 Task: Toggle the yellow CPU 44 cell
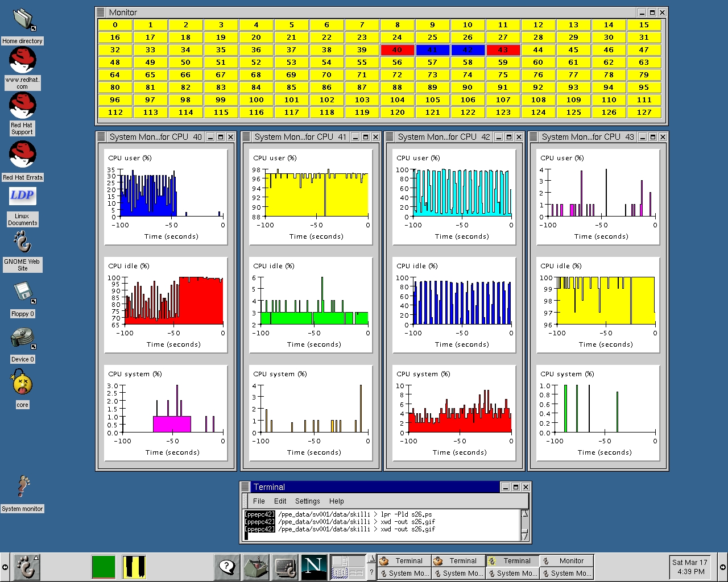[x=538, y=50]
